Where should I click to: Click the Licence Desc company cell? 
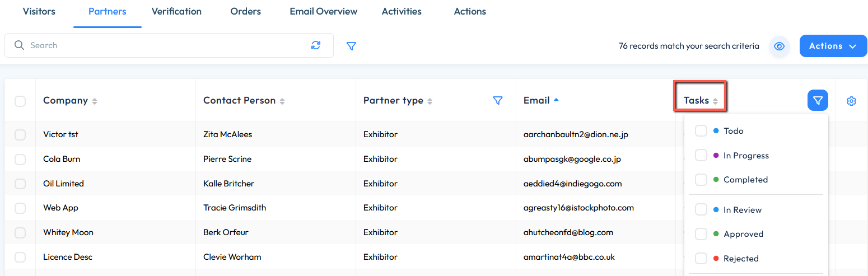point(68,257)
